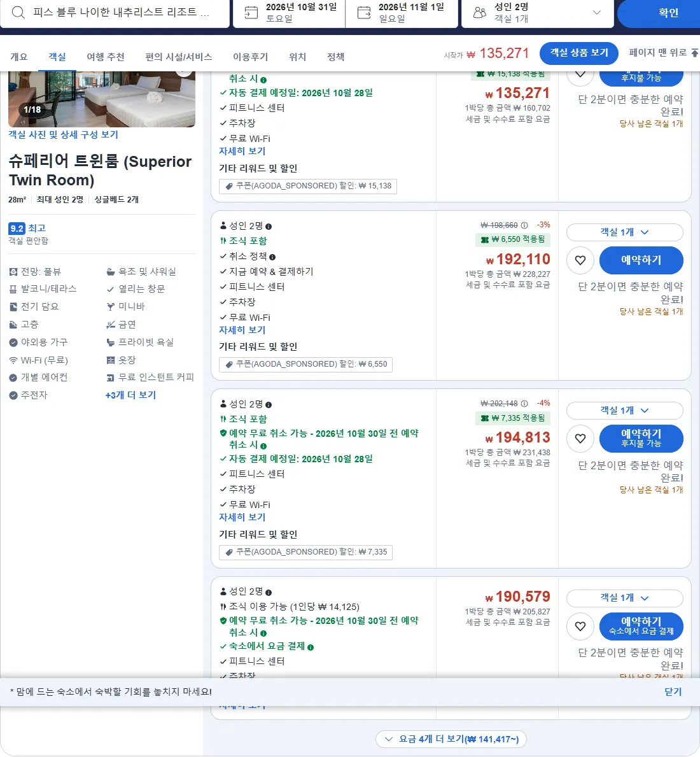
Task: Open check-in date calendar icon
Action: [251, 13]
